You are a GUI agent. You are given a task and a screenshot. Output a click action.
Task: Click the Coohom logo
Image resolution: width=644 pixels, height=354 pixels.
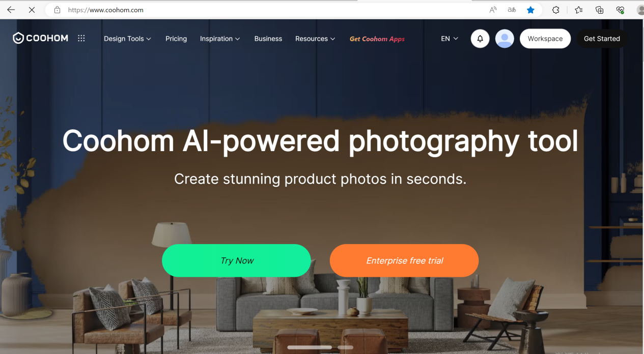pos(41,38)
